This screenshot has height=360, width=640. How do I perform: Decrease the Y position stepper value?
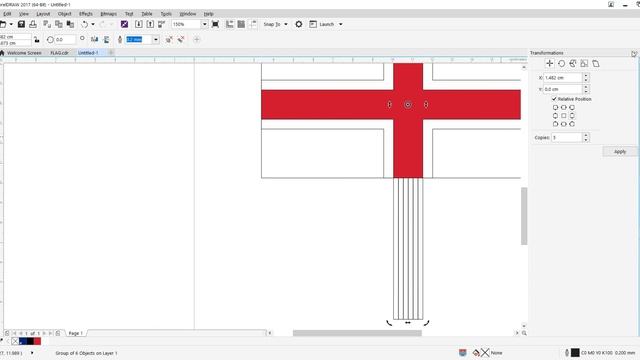pos(586,91)
